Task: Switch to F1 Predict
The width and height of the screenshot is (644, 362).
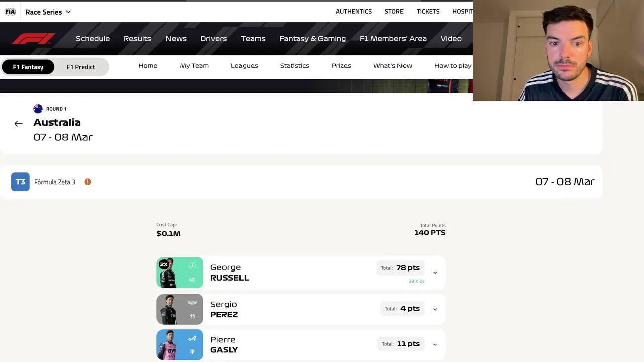Action: click(80, 67)
